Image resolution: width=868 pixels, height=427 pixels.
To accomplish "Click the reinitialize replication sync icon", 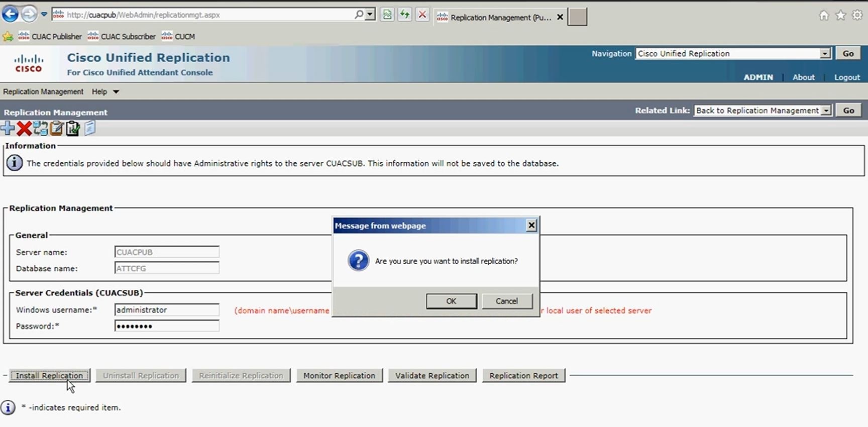I will pyautogui.click(x=41, y=129).
